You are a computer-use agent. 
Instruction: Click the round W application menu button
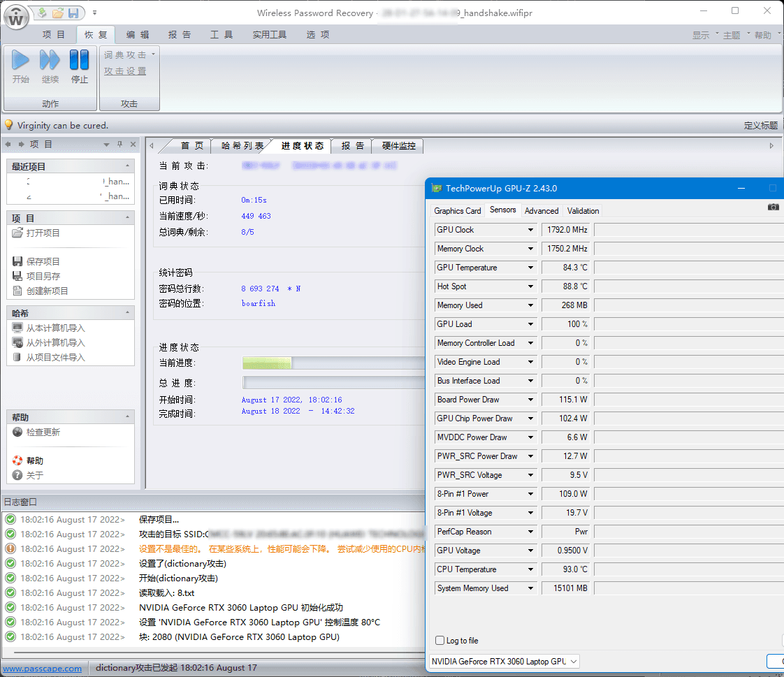16,18
